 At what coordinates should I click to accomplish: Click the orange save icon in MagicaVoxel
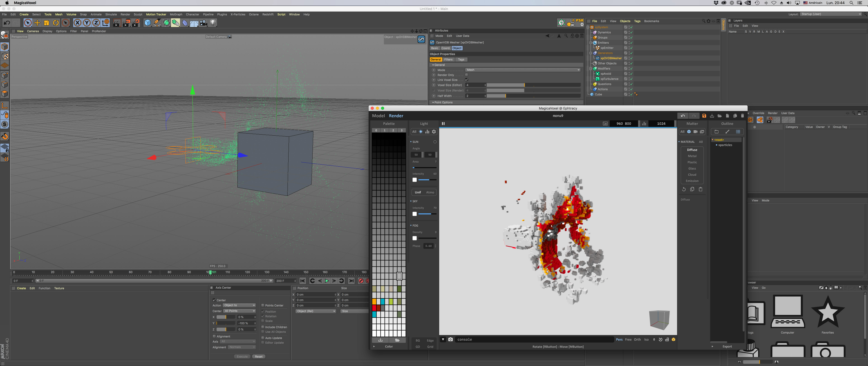[704, 116]
